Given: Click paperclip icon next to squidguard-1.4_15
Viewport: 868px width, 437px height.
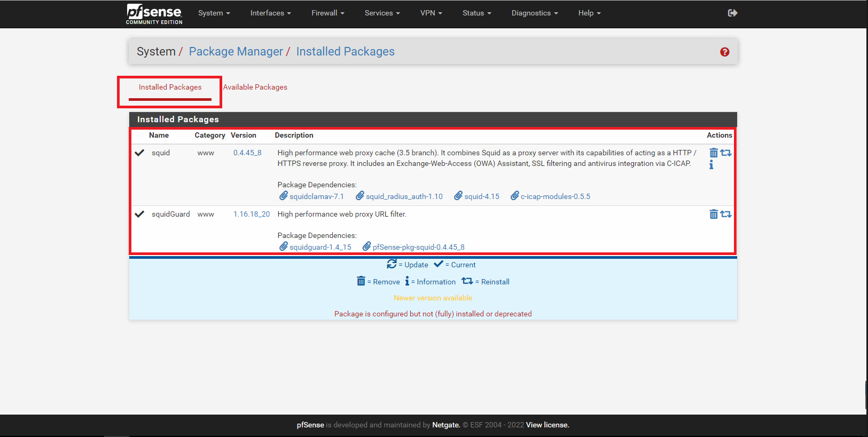Looking at the screenshot, I should pyautogui.click(x=283, y=247).
